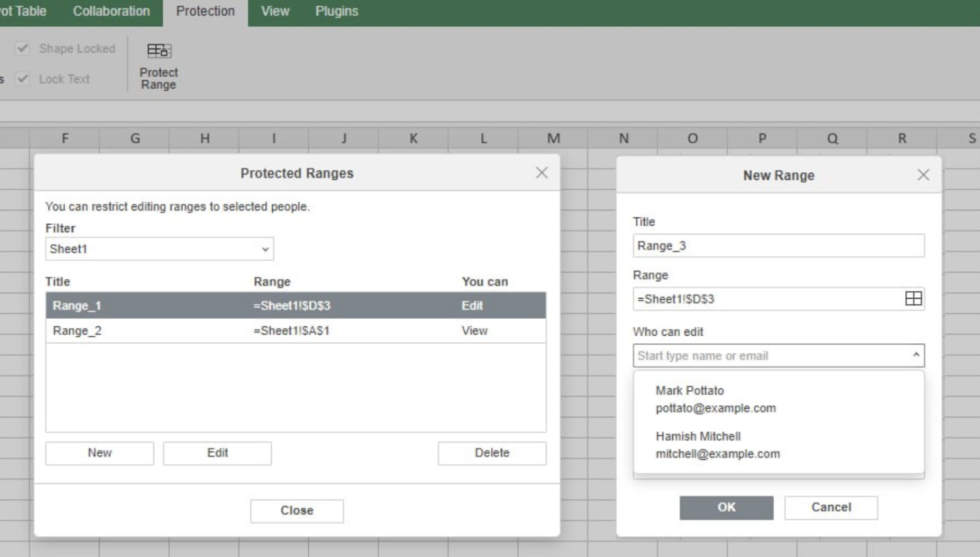Open the Filter dropdown showing Sheet1
This screenshot has height=557, width=980.
(159, 249)
